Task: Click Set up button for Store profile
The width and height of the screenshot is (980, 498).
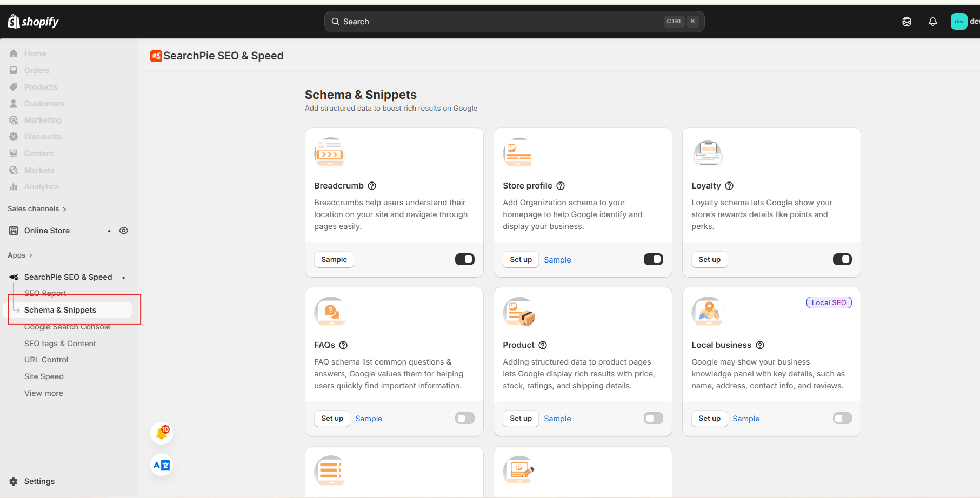Action: (x=521, y=260)
